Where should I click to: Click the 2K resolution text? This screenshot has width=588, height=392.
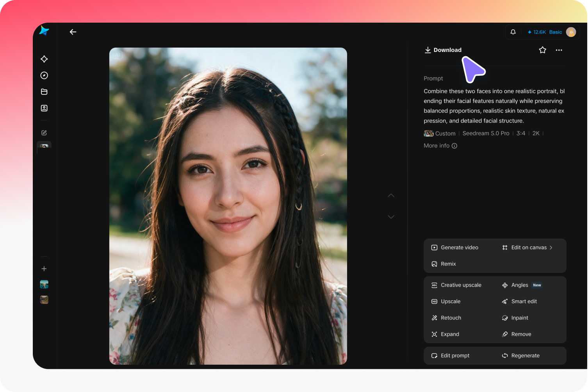(x=536, y=134)
